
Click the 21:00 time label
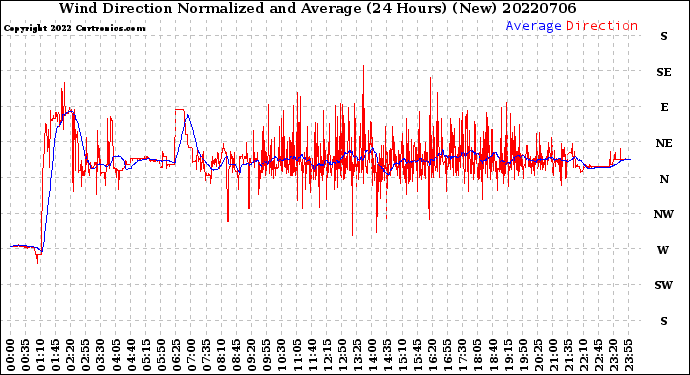tap(553, 355)
